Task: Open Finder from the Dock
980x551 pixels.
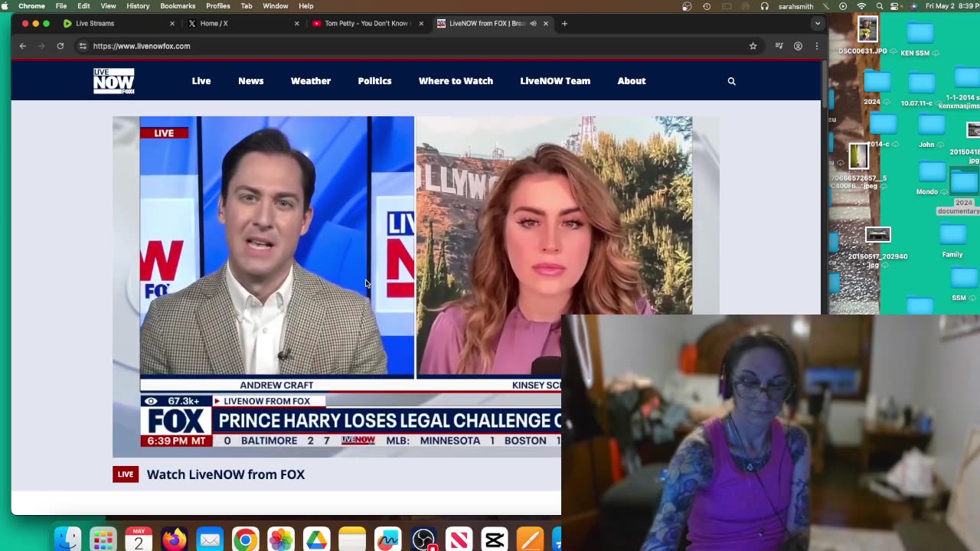Action: (67, 540)
